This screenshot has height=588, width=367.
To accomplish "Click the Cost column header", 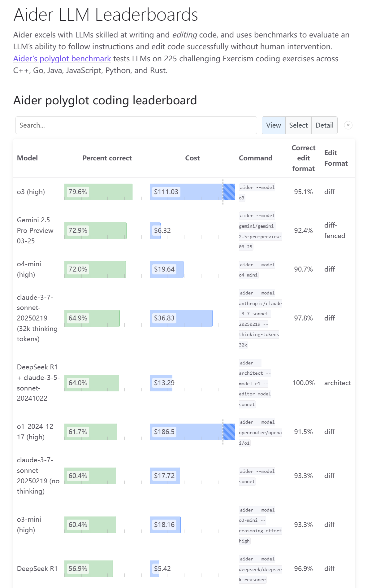I will click(192, 158).
